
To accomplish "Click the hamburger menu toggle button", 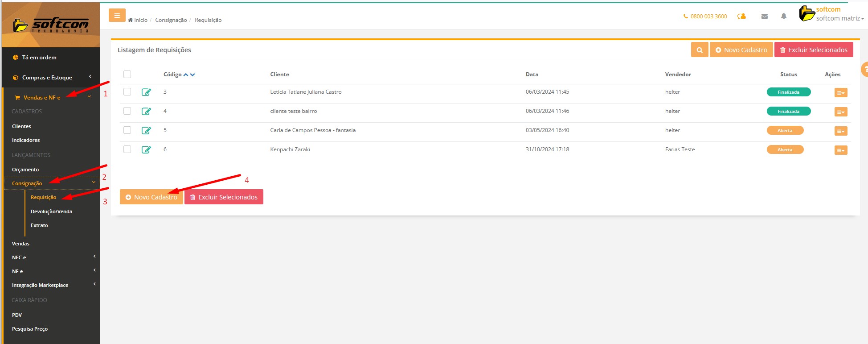I will click(x=117, y=16).
